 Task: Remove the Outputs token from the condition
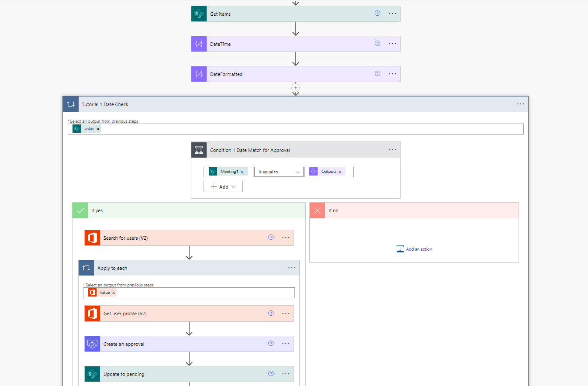pos(340,172)
